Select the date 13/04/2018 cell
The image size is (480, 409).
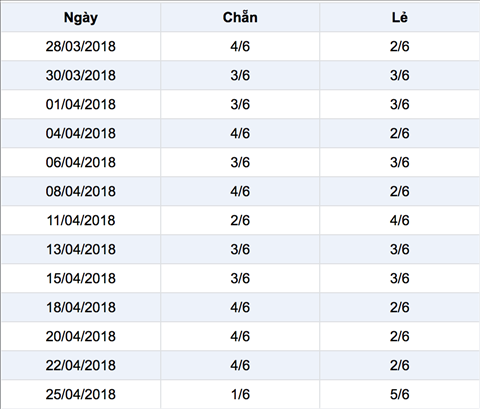click(81, 249)
